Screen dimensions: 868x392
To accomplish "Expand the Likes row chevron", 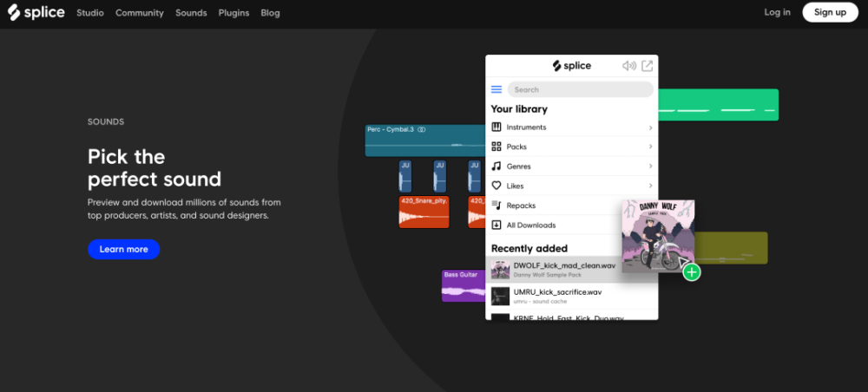I will click(650, 186).
